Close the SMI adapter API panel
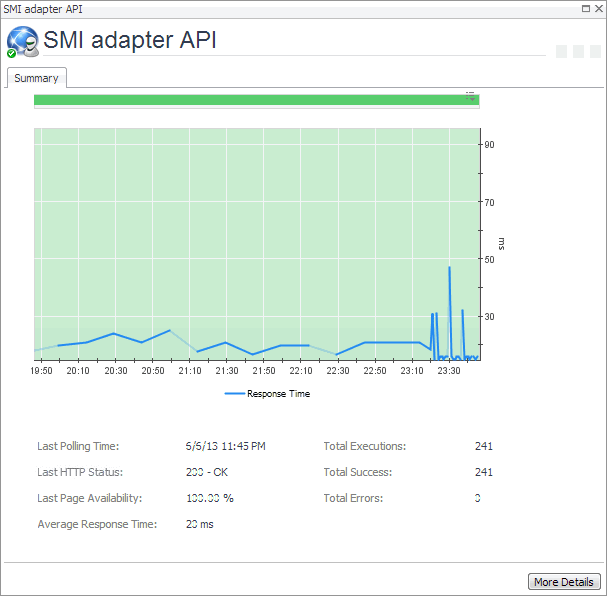 tap(598, 7)
